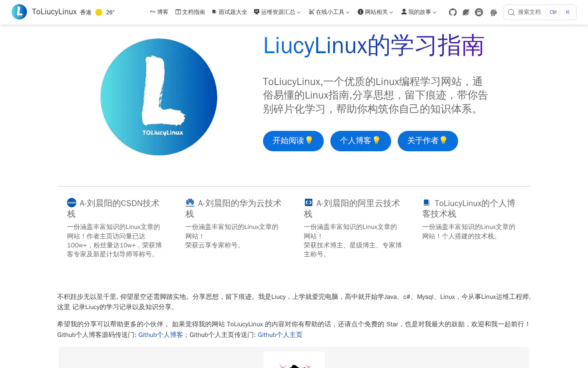Open the A-刘晨阳的CSDN技术栈 card title
588x368 pixels.
(113, 209)
